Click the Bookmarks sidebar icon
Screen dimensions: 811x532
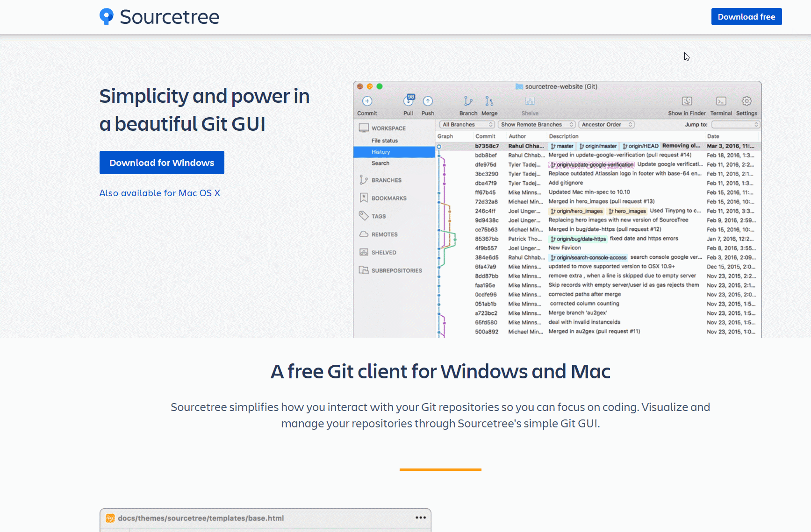(364, 198)
